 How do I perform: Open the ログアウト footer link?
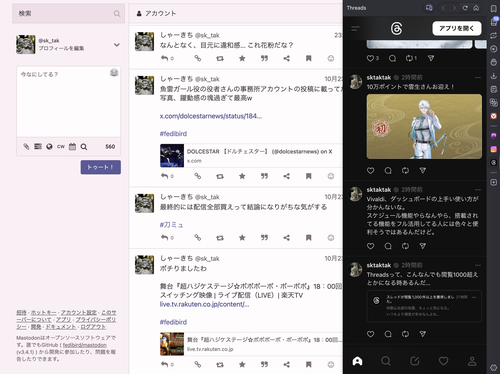(93, 327)
